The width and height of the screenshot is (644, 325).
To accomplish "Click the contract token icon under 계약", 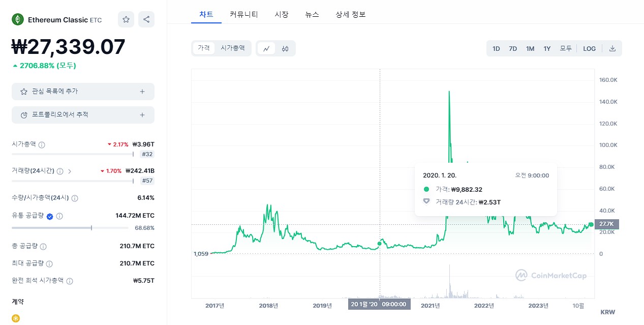I will (x=16, y=318).
